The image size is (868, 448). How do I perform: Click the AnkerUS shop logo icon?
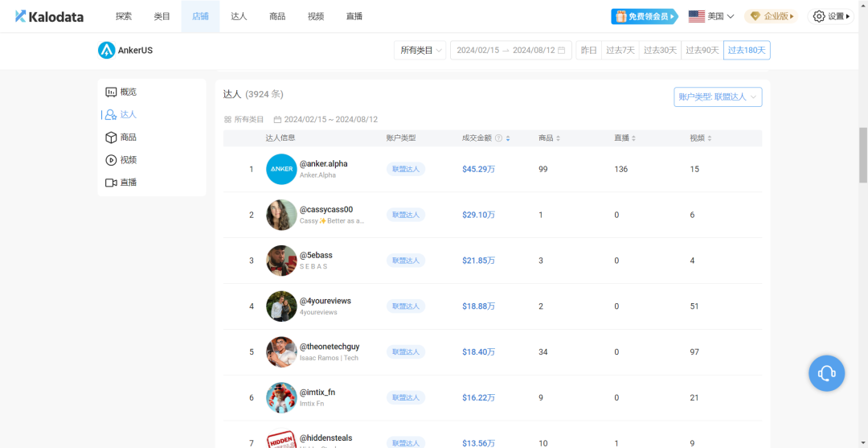click(107, 51)
